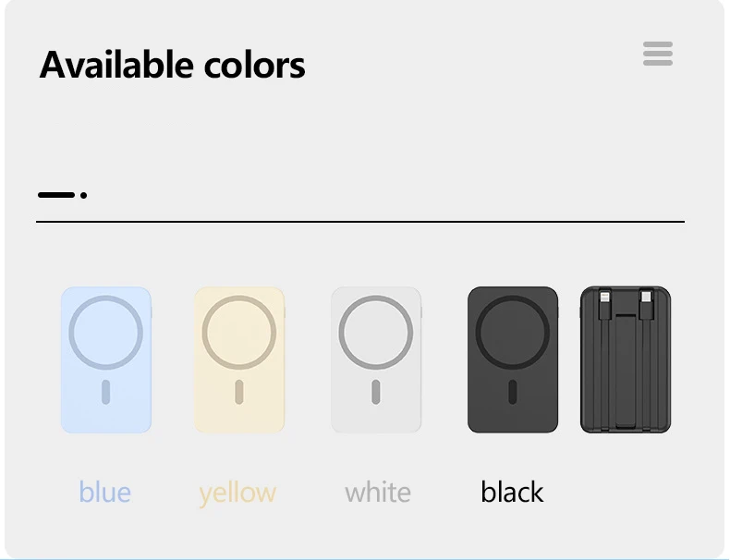Click the "yellow" color label

[237, 493]
